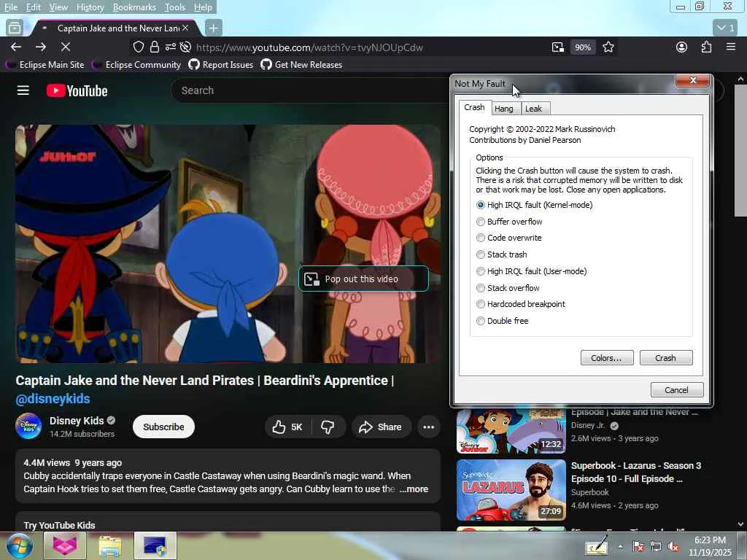Click the YouTube search field
The width and height of the screenshot is (747, 560).
pos(309,90)
